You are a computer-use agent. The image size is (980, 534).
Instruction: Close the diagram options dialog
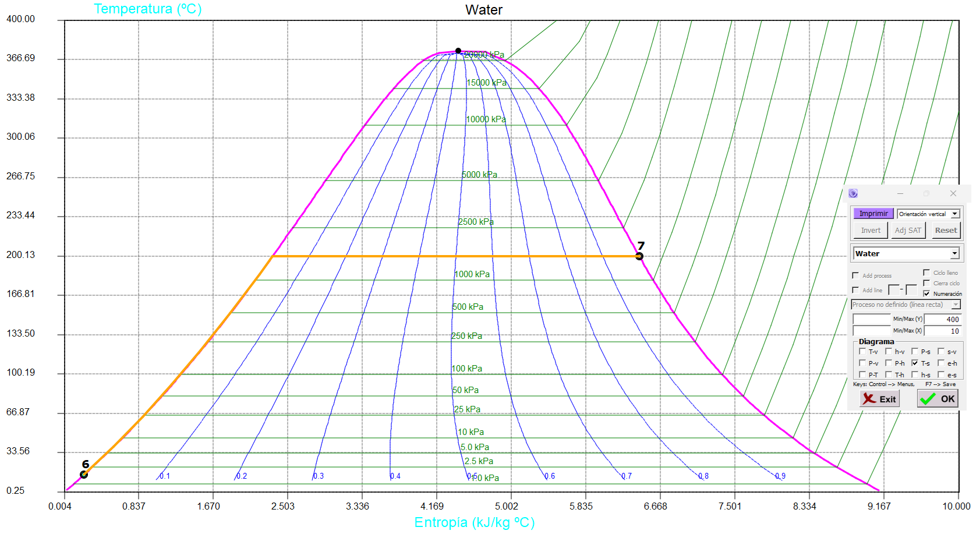click(953, 193)
